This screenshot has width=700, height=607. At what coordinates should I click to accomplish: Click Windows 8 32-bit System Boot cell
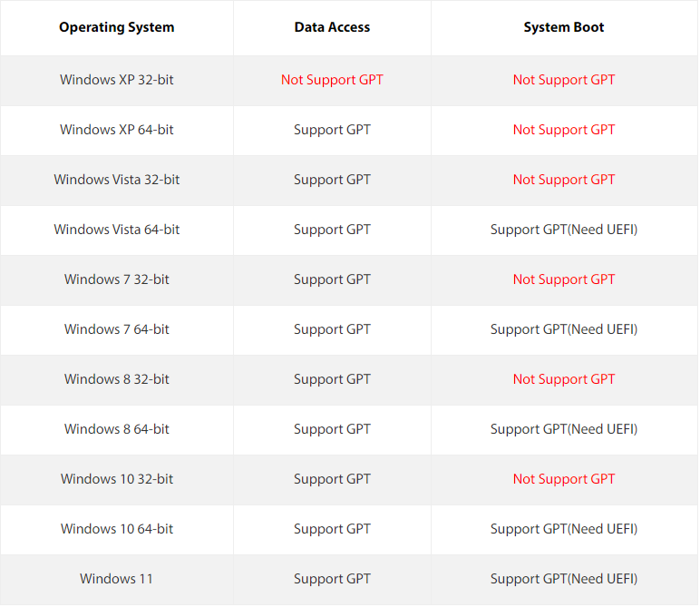click(563, 379)
